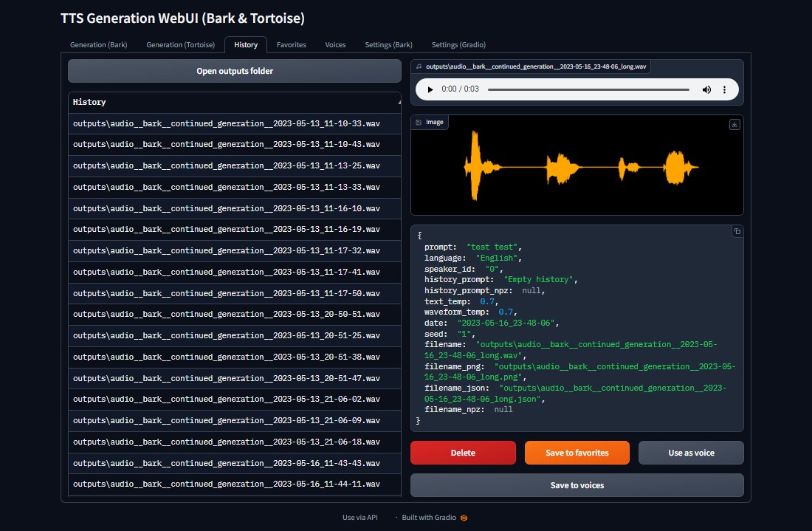Download the waveform image
This screenshot has height=531, width=812.
click(734, 124)
